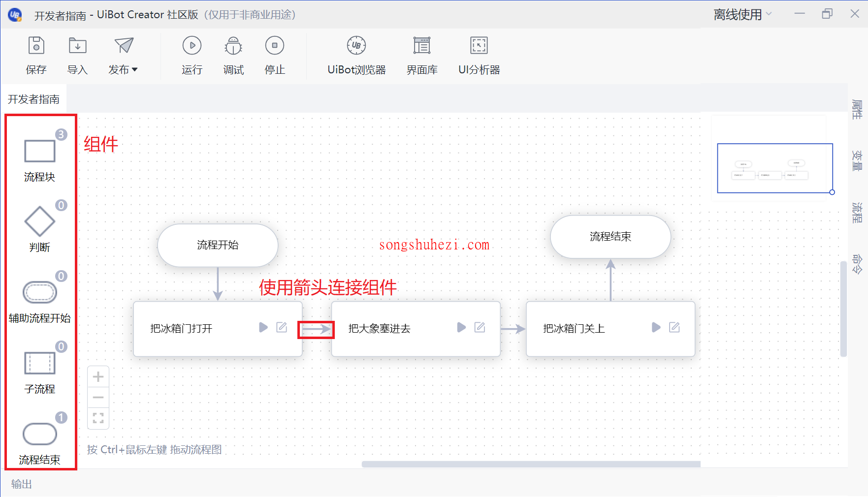Edit the 把冰箱门关上 block
The width and height of the screenshot is (868, 497).
click(675, 327)
